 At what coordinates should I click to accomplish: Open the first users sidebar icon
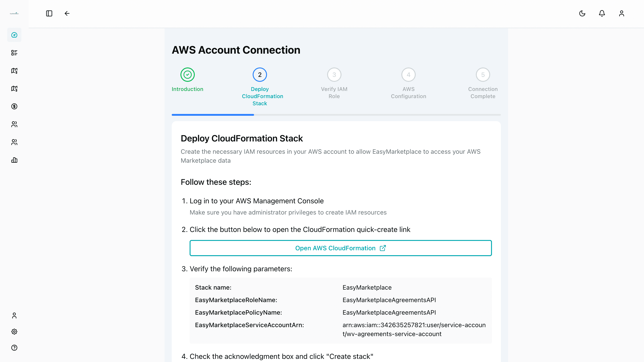14,124
